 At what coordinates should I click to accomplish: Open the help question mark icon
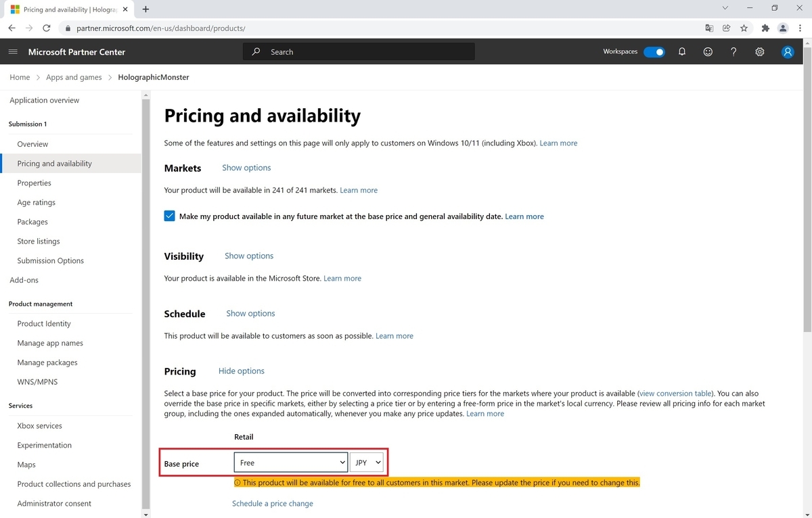coord(734,52)
